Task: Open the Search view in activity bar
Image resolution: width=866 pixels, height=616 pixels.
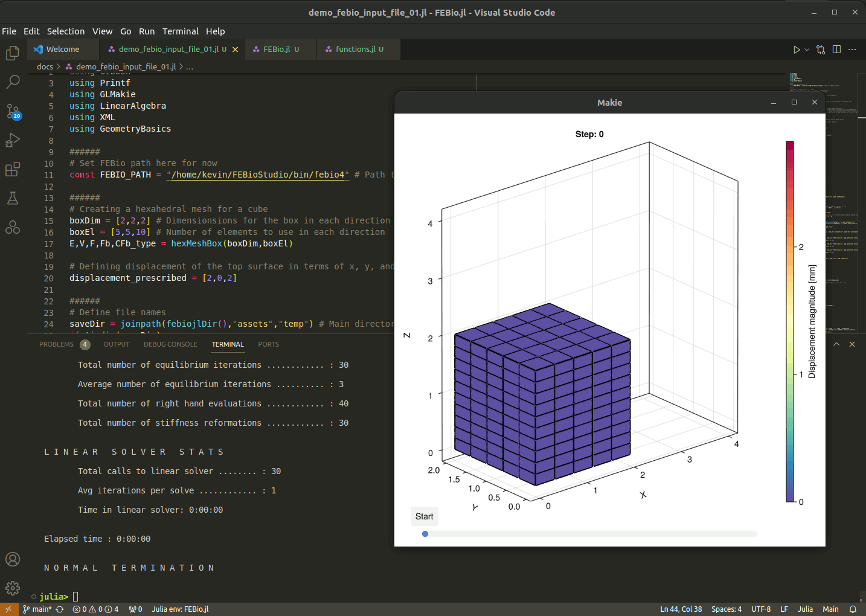Action: coord(13,82)
